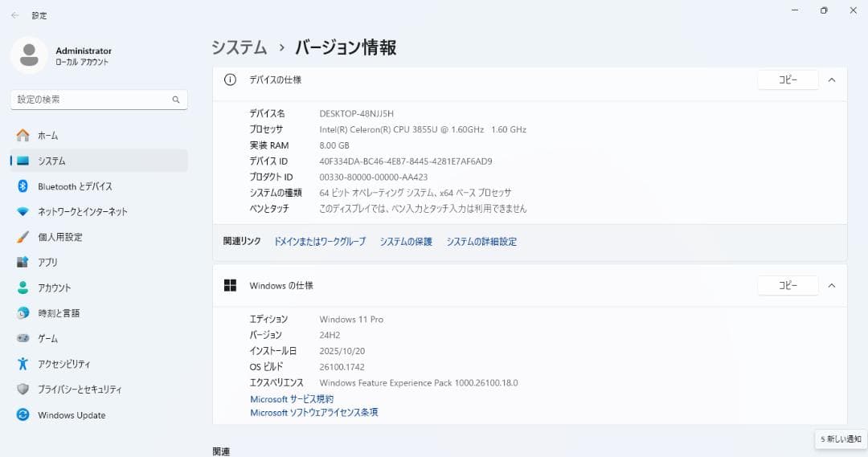Click the search magnifier icon
The height and width of the screenshot is (457, 868).
[176, 100]
